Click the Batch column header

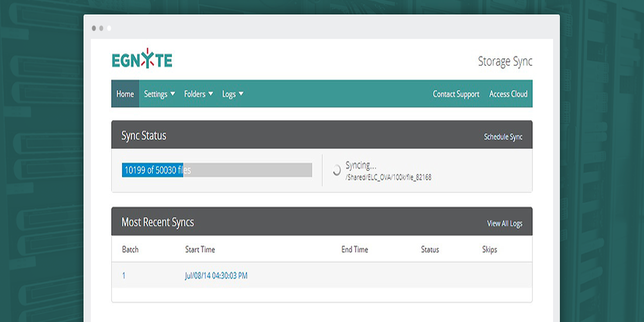(130, 250)
